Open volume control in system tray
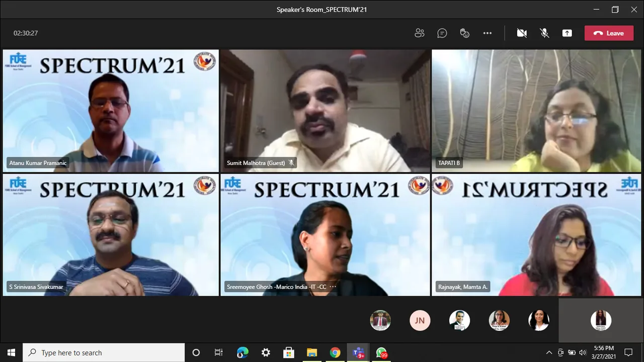This screenshot has width=644, height=362. (x=583, y=352)
